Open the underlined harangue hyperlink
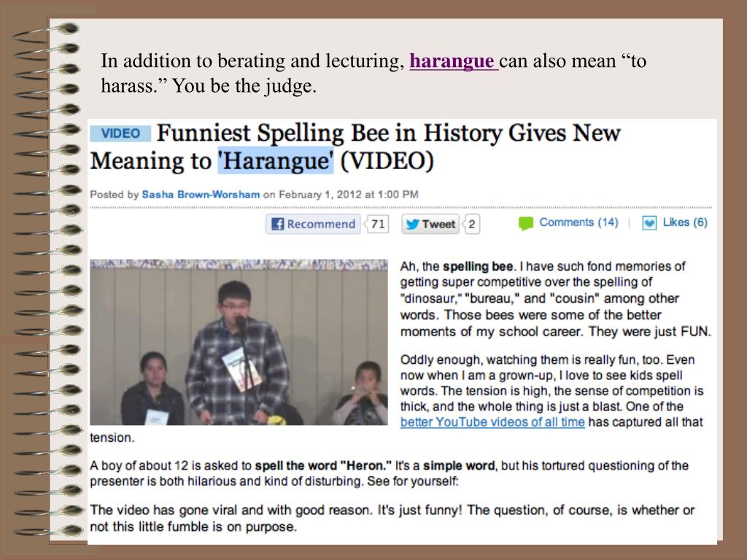 454,61
